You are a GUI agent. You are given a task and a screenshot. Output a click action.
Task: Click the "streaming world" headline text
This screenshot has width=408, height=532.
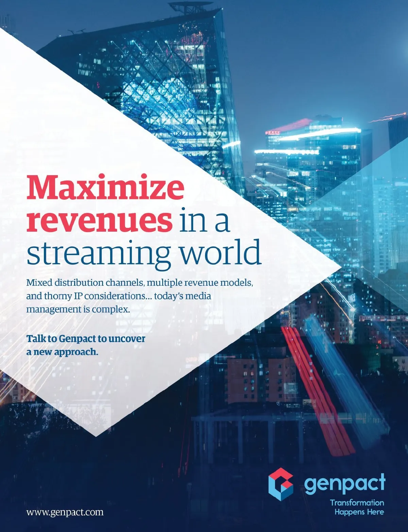coord(144,253)
